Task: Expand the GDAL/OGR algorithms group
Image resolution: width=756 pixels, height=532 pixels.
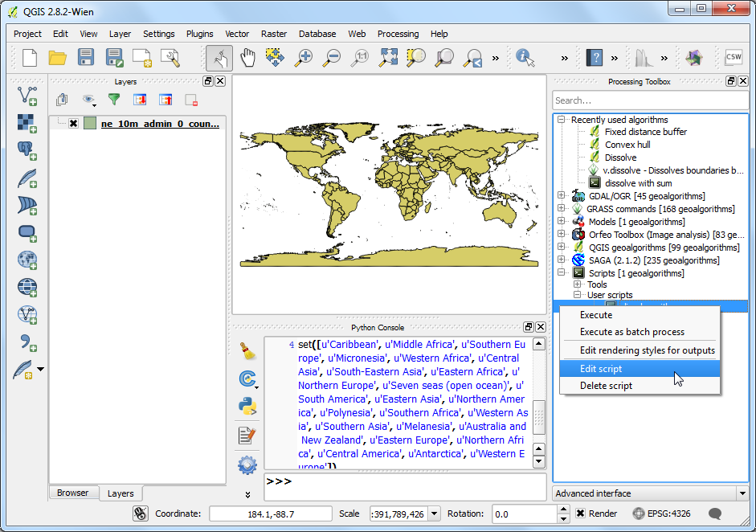Action: tap(561, 195)
